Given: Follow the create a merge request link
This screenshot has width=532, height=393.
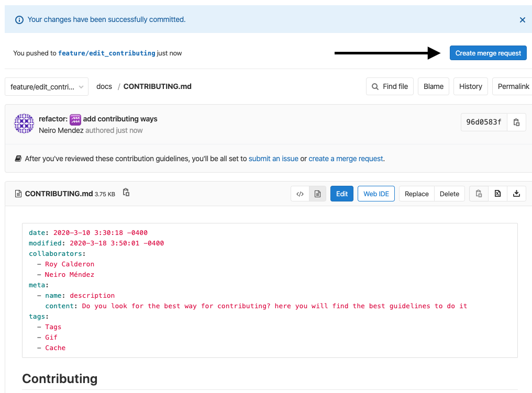Looking at the screenshot, I should [x=346, y=159].
